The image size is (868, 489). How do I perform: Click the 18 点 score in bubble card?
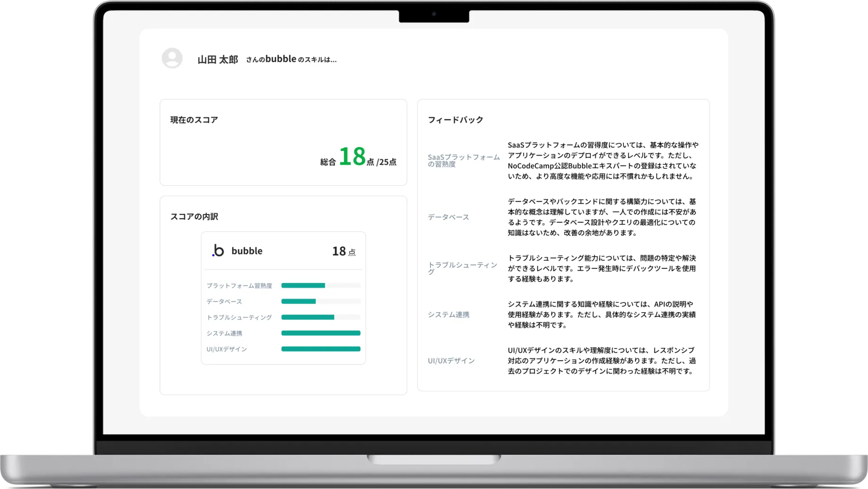344,251
